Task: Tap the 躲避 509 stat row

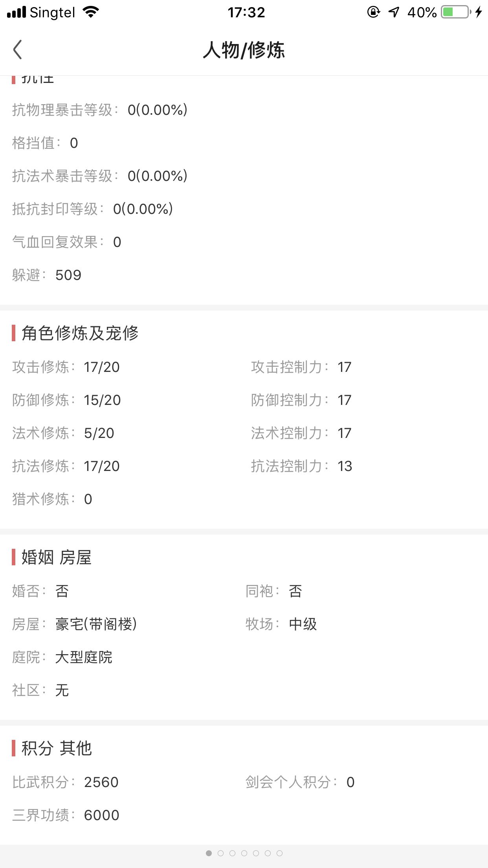Action: click(x=47, y=275)
